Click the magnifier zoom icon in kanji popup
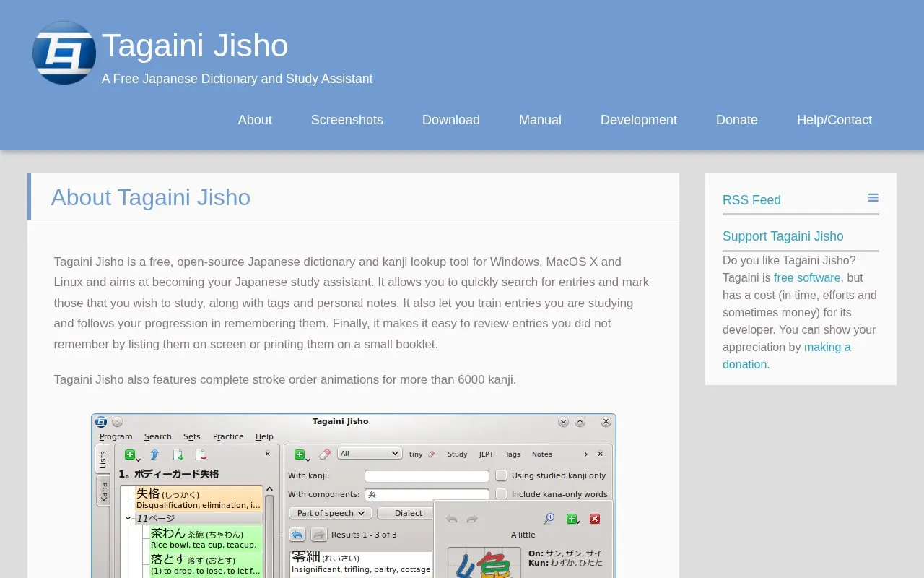This screenshot has width=924, height=578. 549,519
